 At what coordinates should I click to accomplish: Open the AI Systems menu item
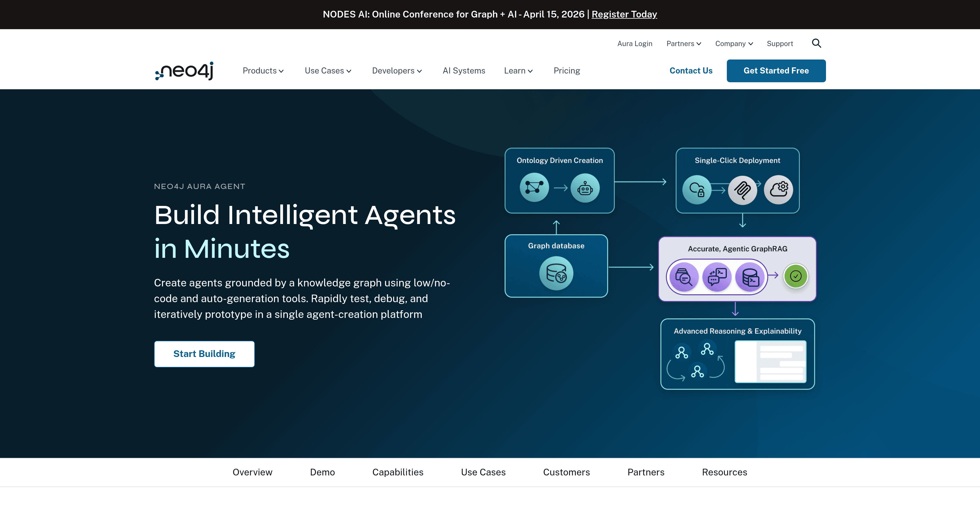pyautogui.click(x=464, y=70)
